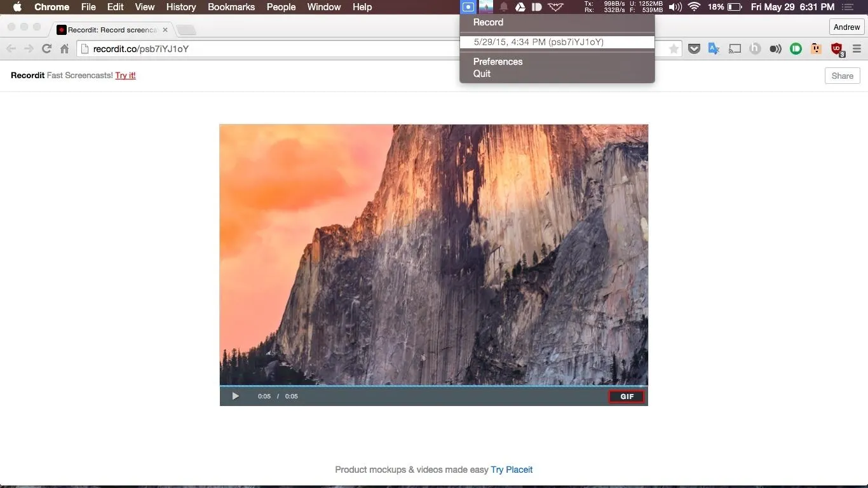Open the 5/29/15, 4:34 PM recording entry
The width and height of the screenshot is (868, 488).
[557, 42]
